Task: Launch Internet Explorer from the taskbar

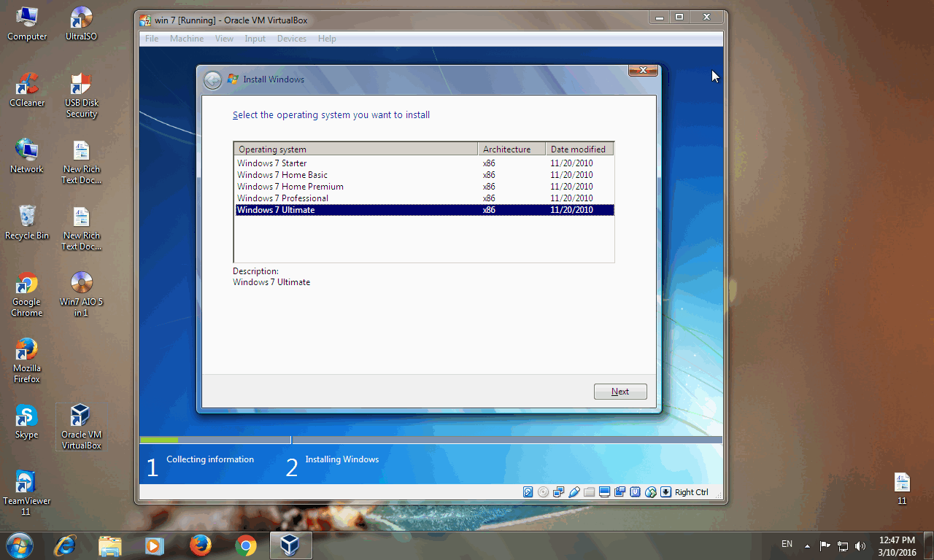Action: (65, 545)
